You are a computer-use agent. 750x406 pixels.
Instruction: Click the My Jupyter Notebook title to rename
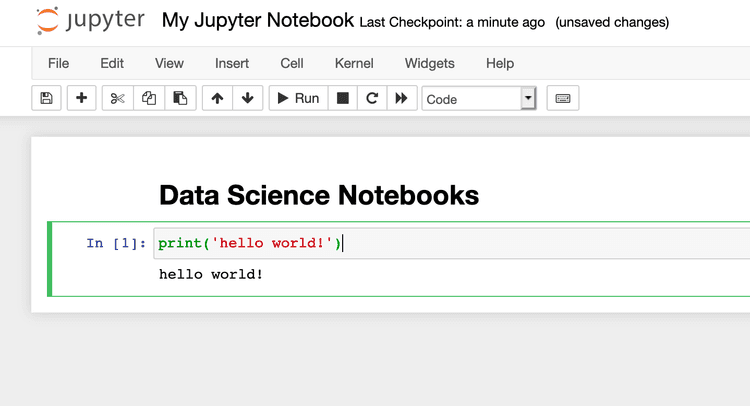tap(258, 20)
